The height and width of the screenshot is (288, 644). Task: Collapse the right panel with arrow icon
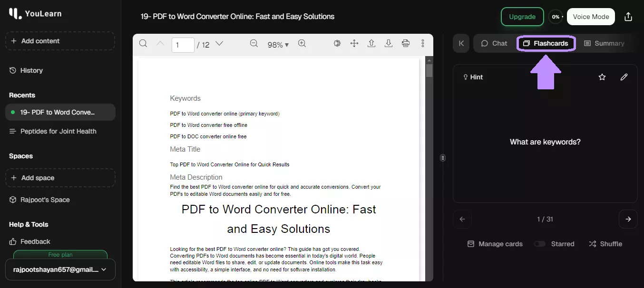pyautogui.click(x=461, y=43)
